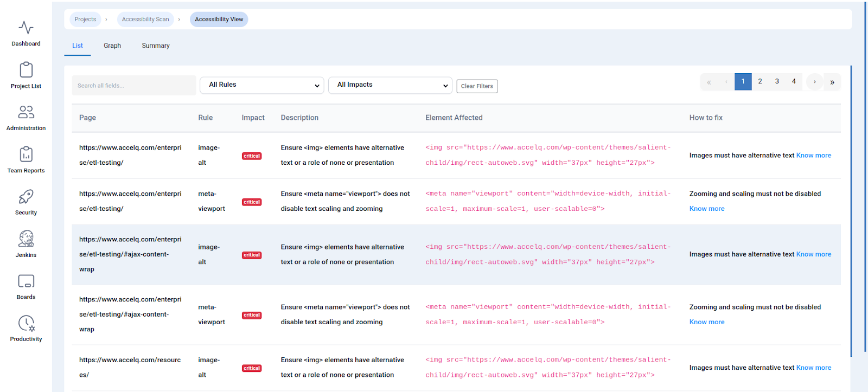
Task: Go to page 3 in pagination
Action: click(777, 82)
